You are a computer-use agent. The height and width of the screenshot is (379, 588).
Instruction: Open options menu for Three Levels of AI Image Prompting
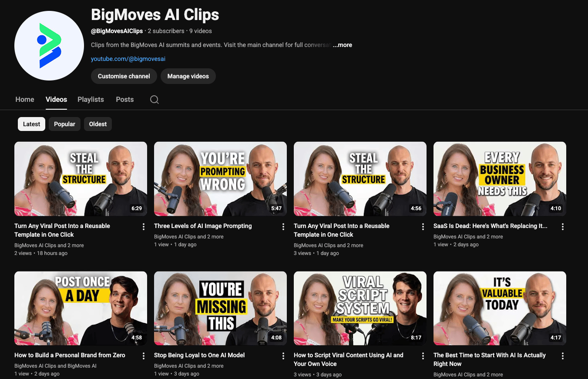coord(283,227)
